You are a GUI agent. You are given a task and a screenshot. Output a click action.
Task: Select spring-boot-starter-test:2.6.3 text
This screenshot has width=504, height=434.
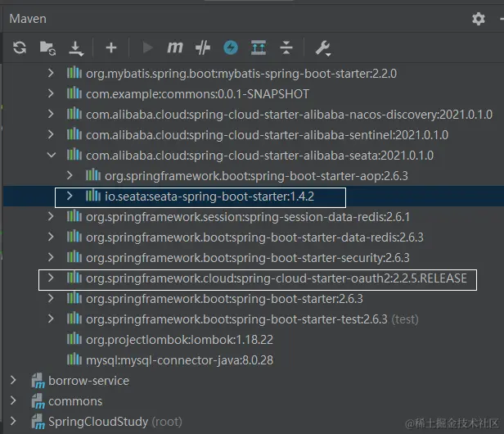click(236, 319)
